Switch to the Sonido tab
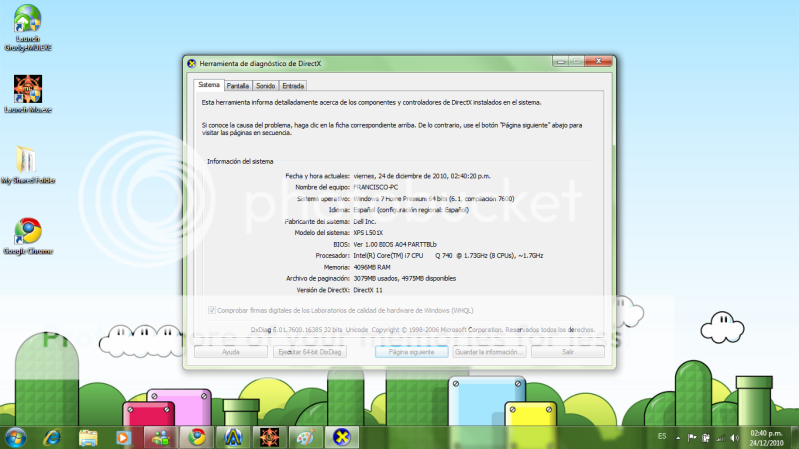The height and width of the screenshot is (449, 799). [265, 86]
